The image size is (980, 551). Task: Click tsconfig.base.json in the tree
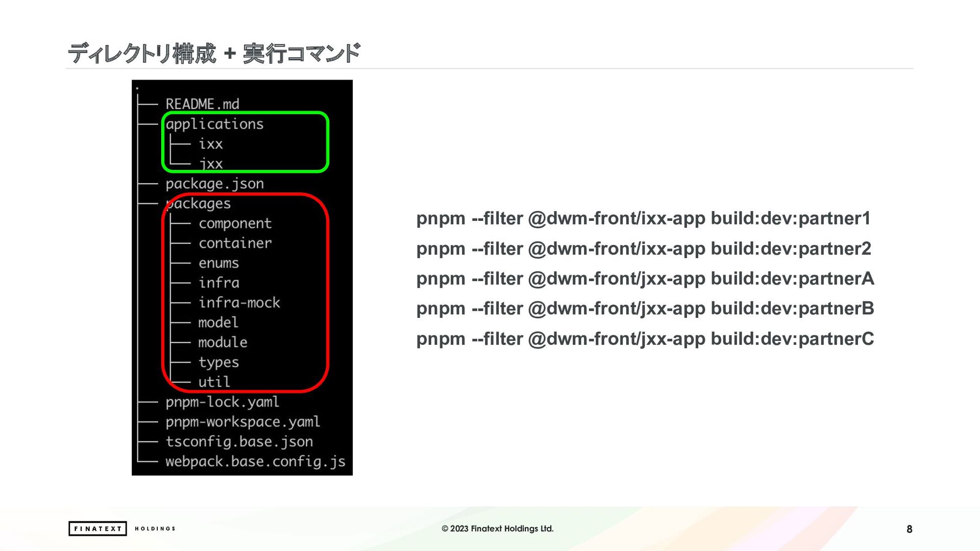point(239,442)
